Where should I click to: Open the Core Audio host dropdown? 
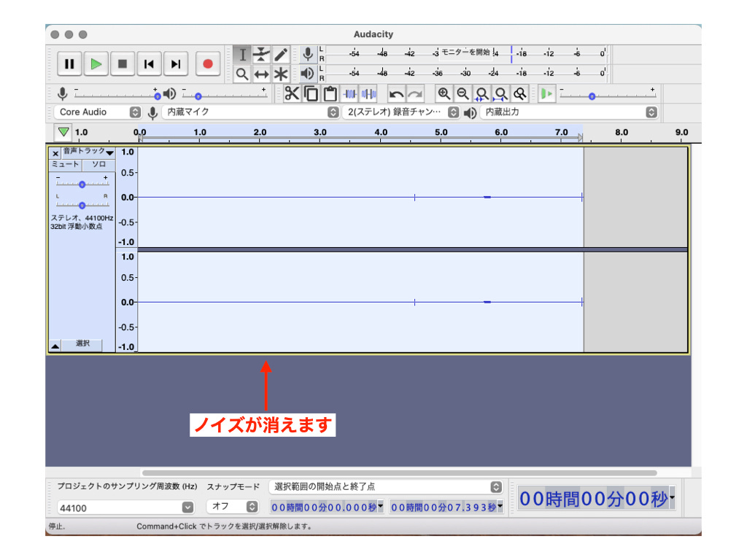point(98,112)
